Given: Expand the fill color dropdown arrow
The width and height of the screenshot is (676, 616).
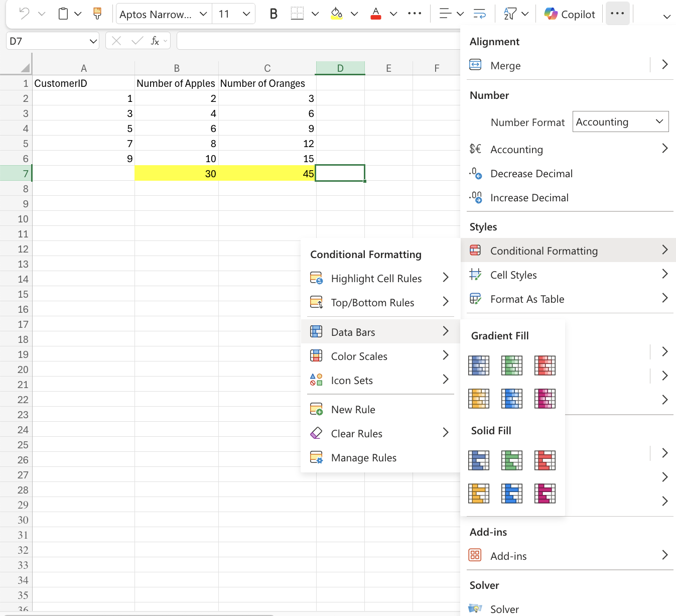Looking at the screenshot, I should click(x=354, y=14).
